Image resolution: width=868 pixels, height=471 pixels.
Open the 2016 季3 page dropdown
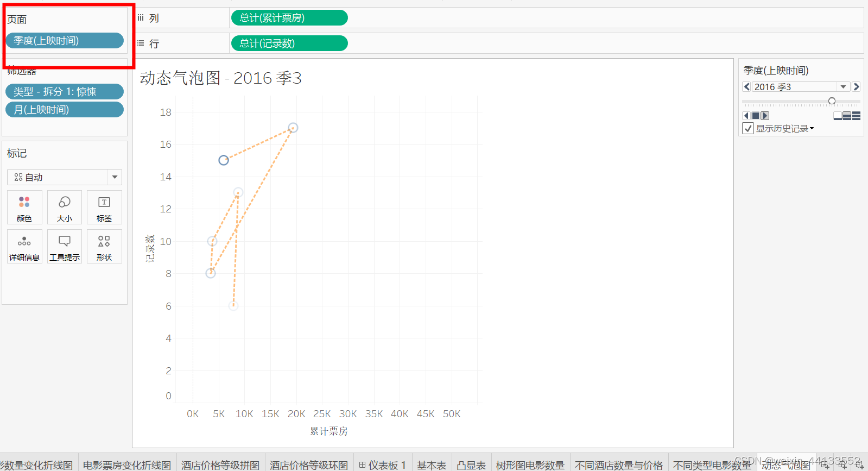843,87
